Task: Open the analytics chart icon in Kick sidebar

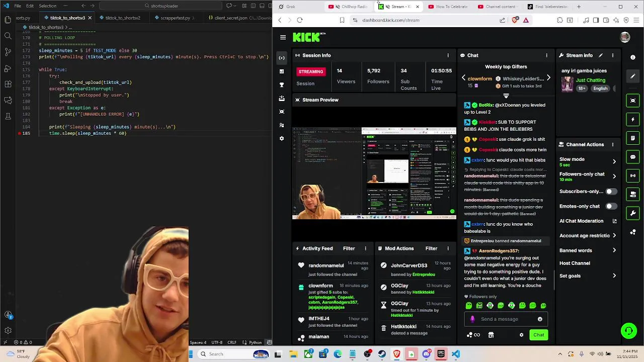Action: (x=282, y=71)
